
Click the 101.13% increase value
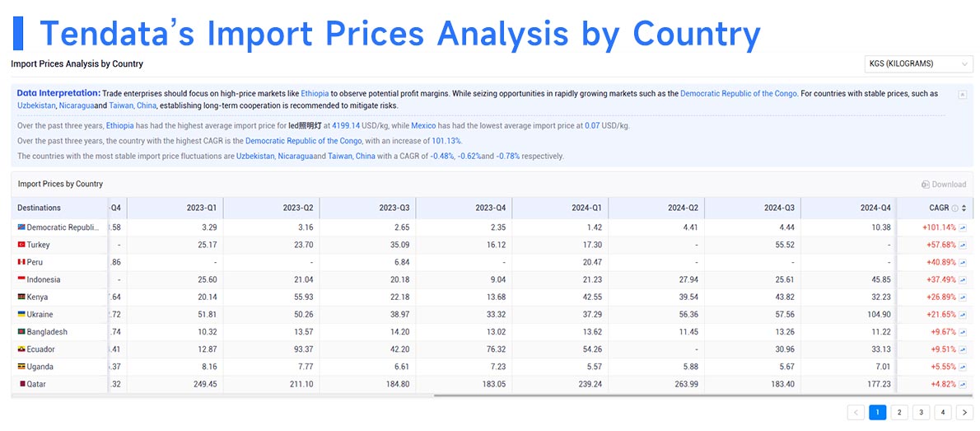pos(446,141)
